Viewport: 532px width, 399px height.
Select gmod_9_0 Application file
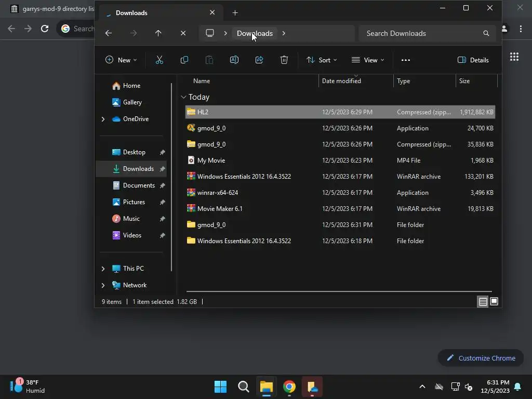click(x=340, y=128)
